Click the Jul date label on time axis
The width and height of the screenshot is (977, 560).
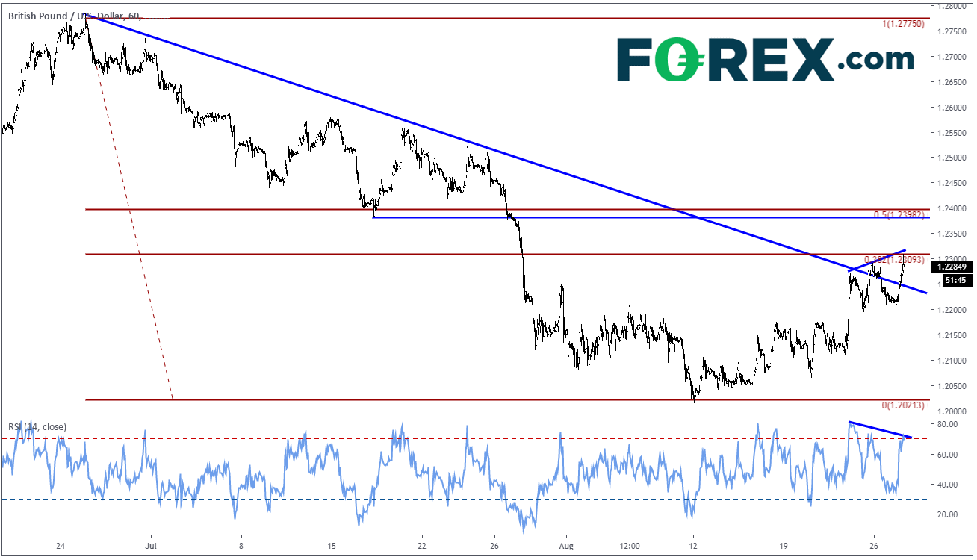pyautogui.click(x=151, y=546)
